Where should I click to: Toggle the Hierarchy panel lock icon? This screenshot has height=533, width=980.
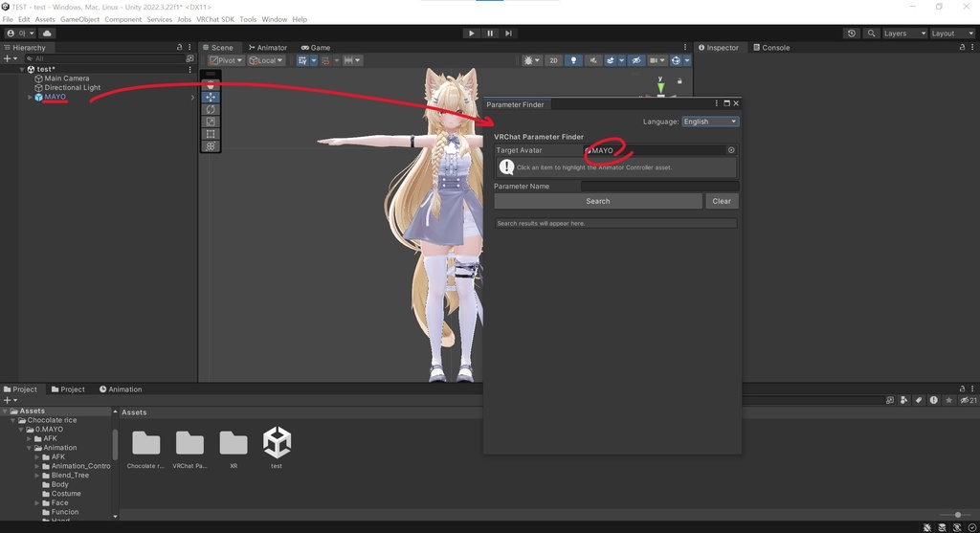(179, 48)
